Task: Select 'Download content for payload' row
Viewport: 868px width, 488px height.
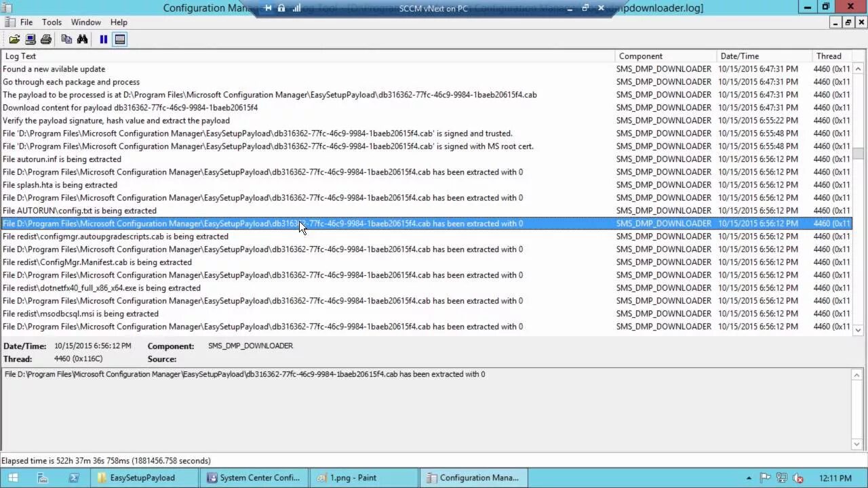Action: pyautogui.click(x=426, y=108)
